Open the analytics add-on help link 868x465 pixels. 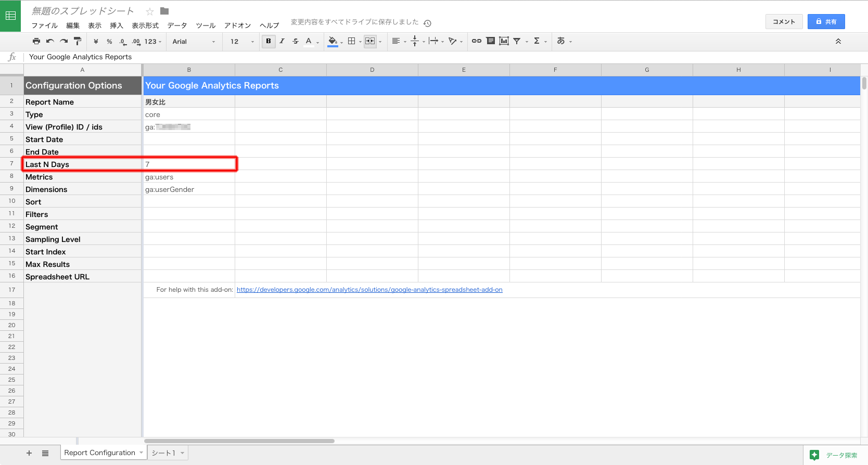point(369,290)
